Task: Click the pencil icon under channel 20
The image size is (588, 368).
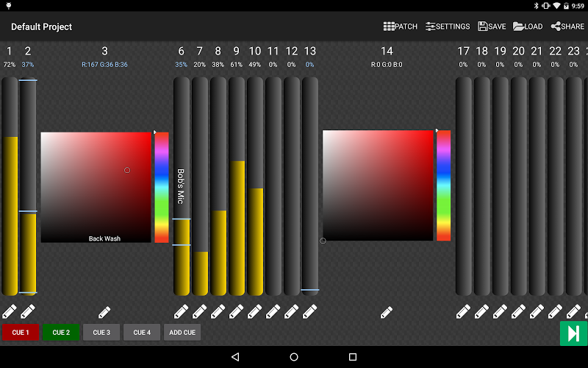Action: [519, 311]
